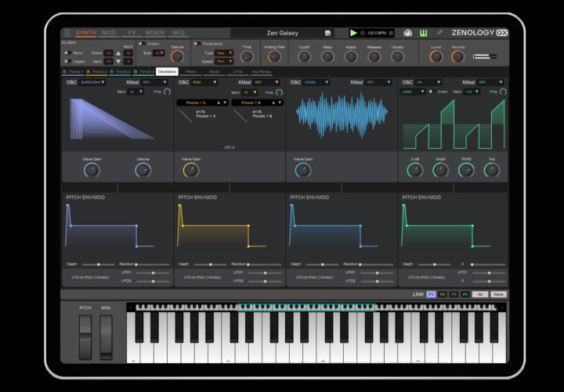Enable the Portamento switch
Screen dimensions: 564x392
click(197, 44)
